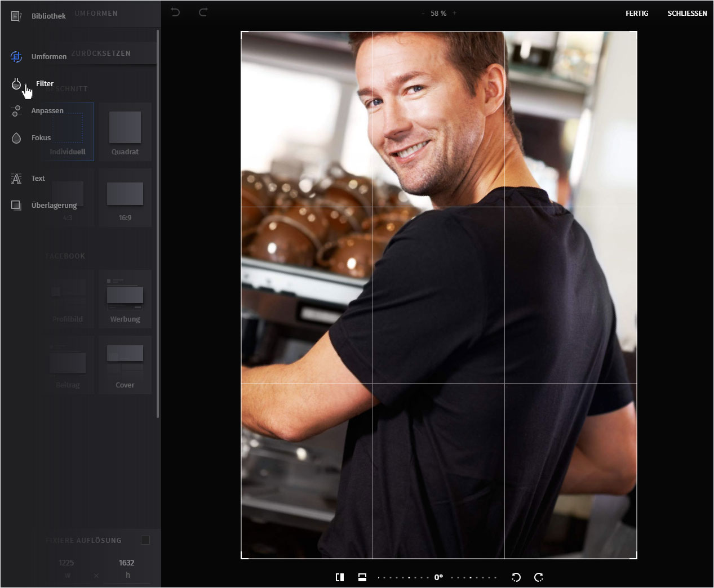Screen dimensions: 714x588
Task: Click the rotation angle dotted slider
Action: point(437,577)
